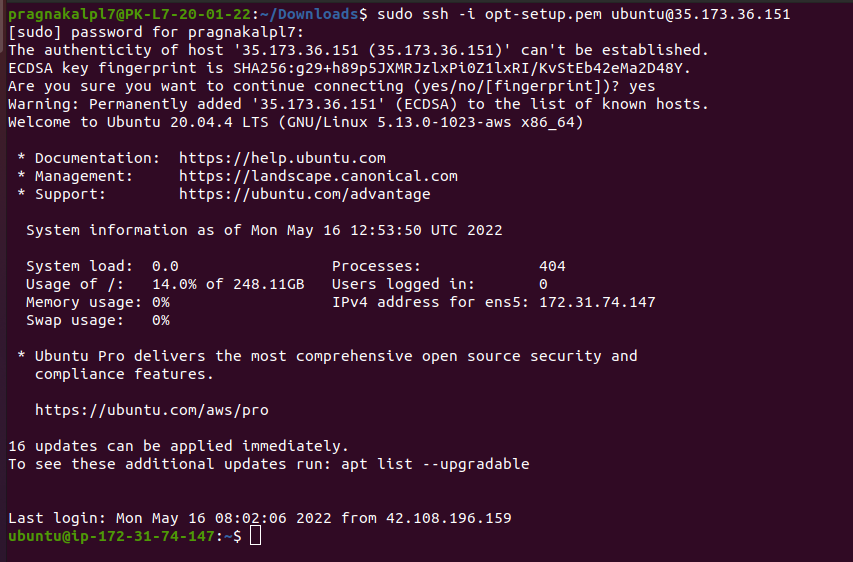Click the ens5 IPv4 address 172.31.74.147
Screen dimensions: 853x562
(x=597, y=302)
